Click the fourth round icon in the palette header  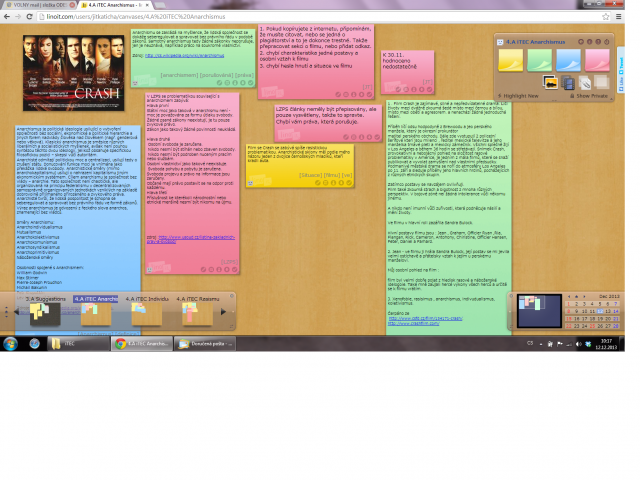point(607,42)
